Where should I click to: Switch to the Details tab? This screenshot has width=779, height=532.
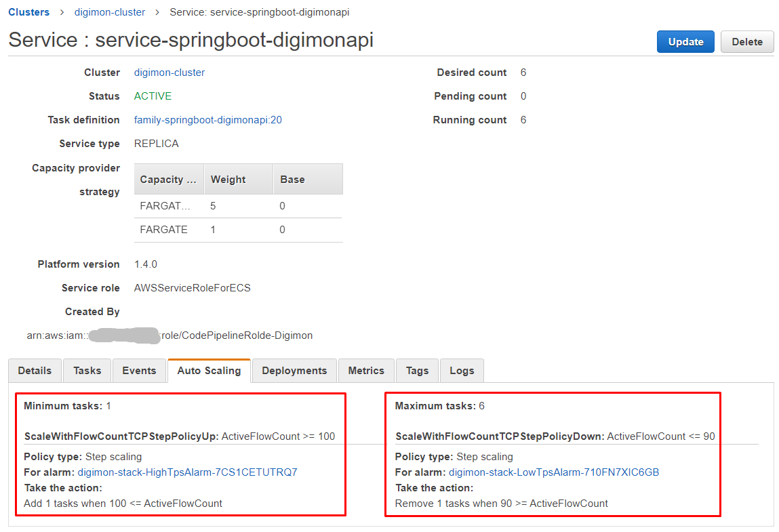(34, 371)
